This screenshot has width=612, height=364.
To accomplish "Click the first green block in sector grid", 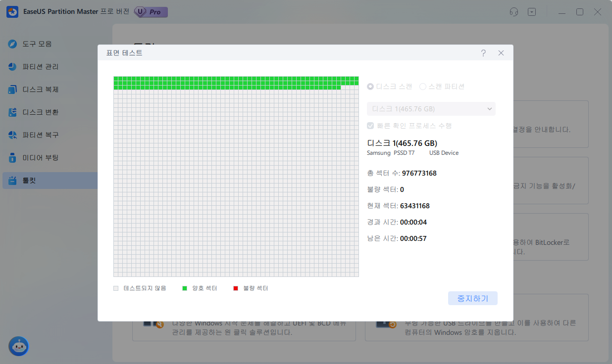I will pos(116,79).
